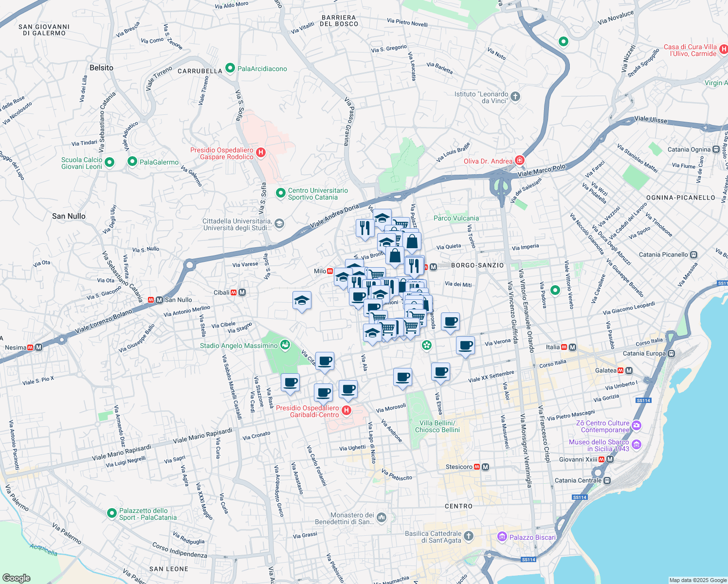Open the coffee marker nearest Via Cifali

325,362
